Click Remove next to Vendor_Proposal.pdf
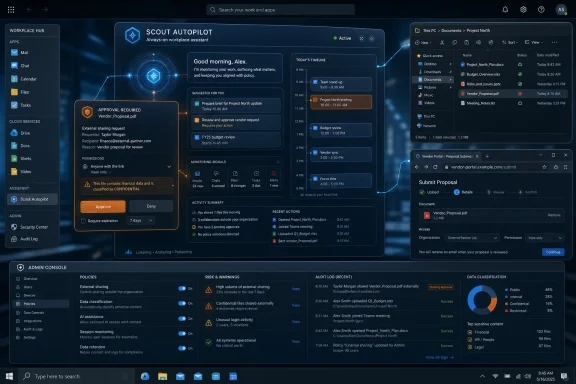This screenshot has width=576, height=384. 554,215
